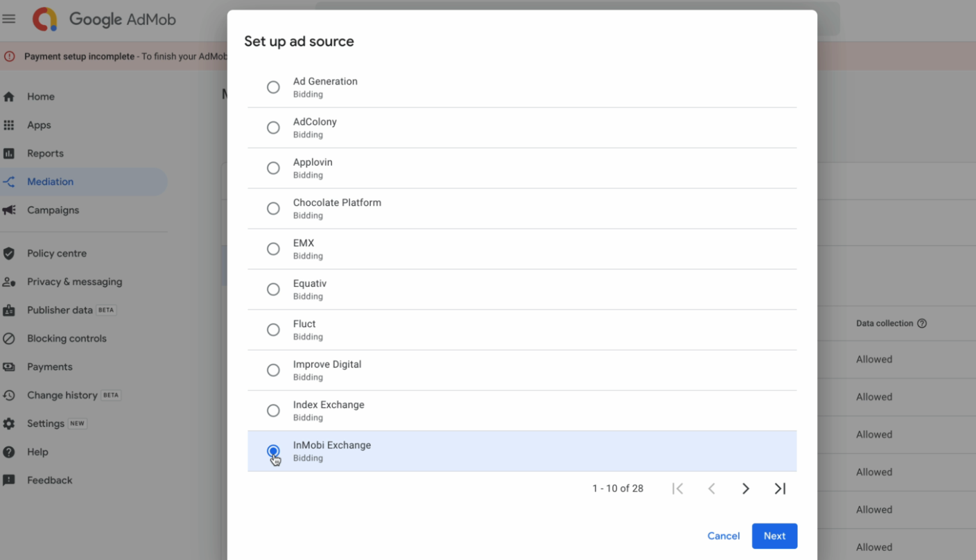Click the Google AdMob logo

[46, 19]
